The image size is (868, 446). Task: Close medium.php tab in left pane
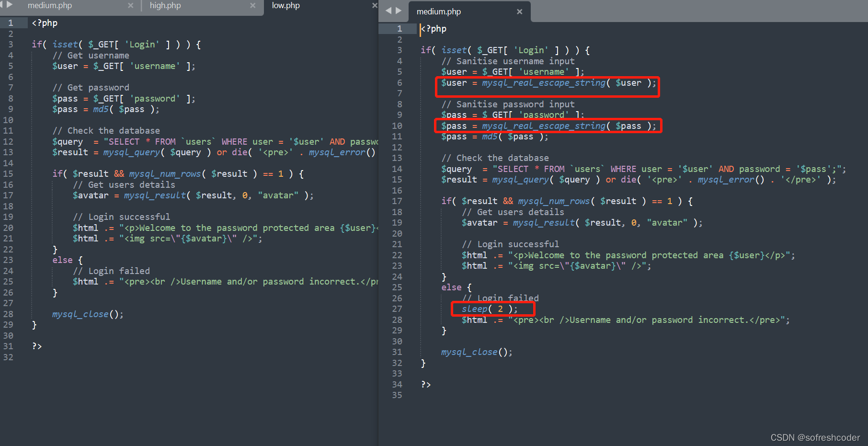tap(131, 6)
